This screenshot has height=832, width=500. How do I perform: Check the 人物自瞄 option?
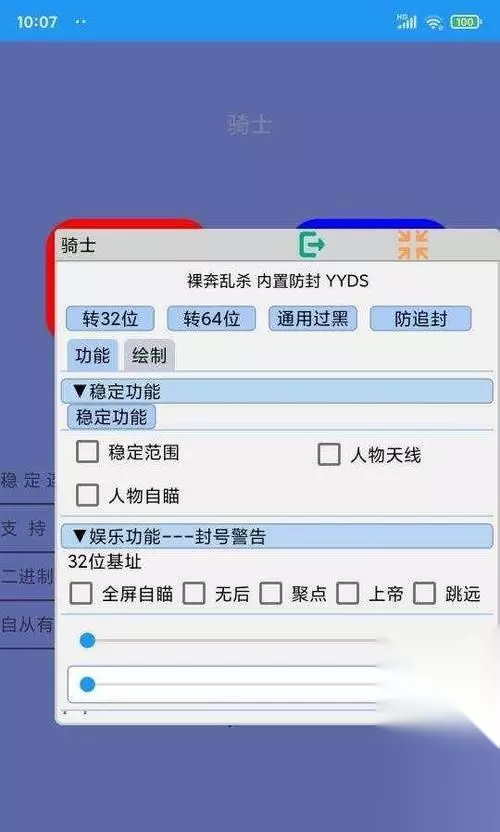(88, 495)
